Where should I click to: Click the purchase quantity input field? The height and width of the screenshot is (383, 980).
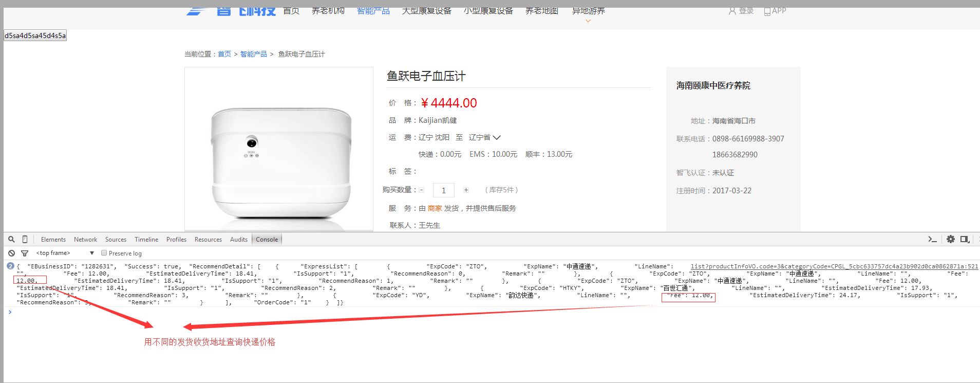(444, 190)
